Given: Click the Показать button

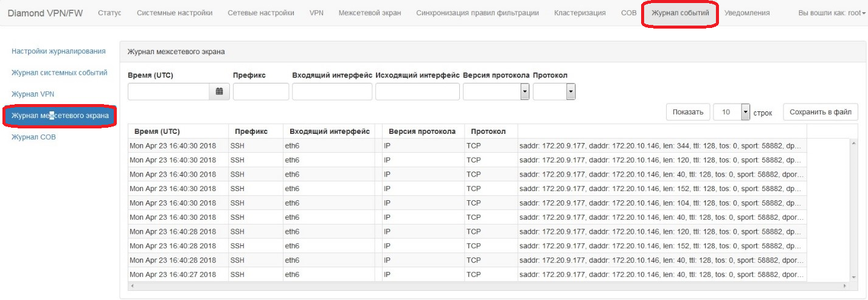Looking at the screenshot, I should [688, 113].
